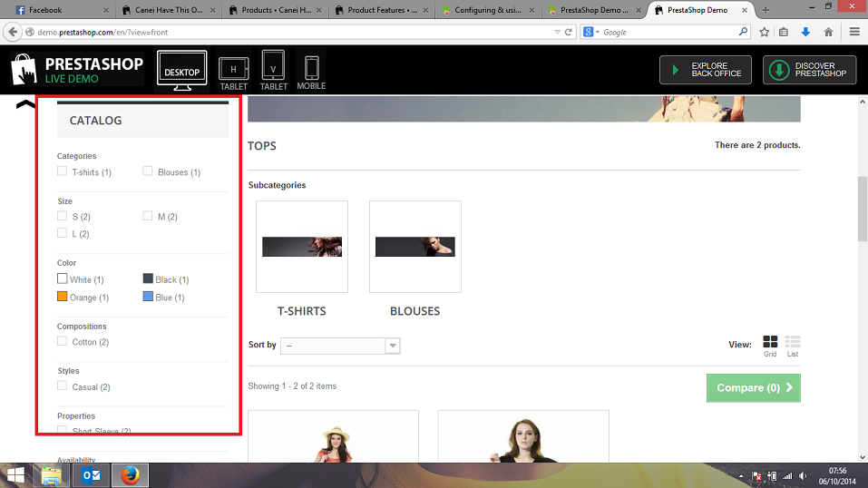Viewport: 868px width, 488px height.
Task: Close the Facebook tab
Action: (106, 10)
